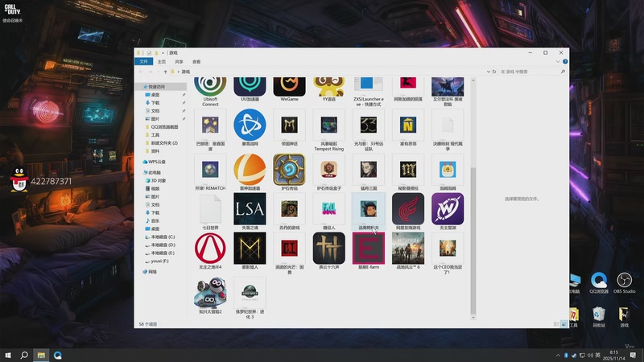Open OBS Studio desktop shortcut
644x362 pixels.
[x=625, y=283]
